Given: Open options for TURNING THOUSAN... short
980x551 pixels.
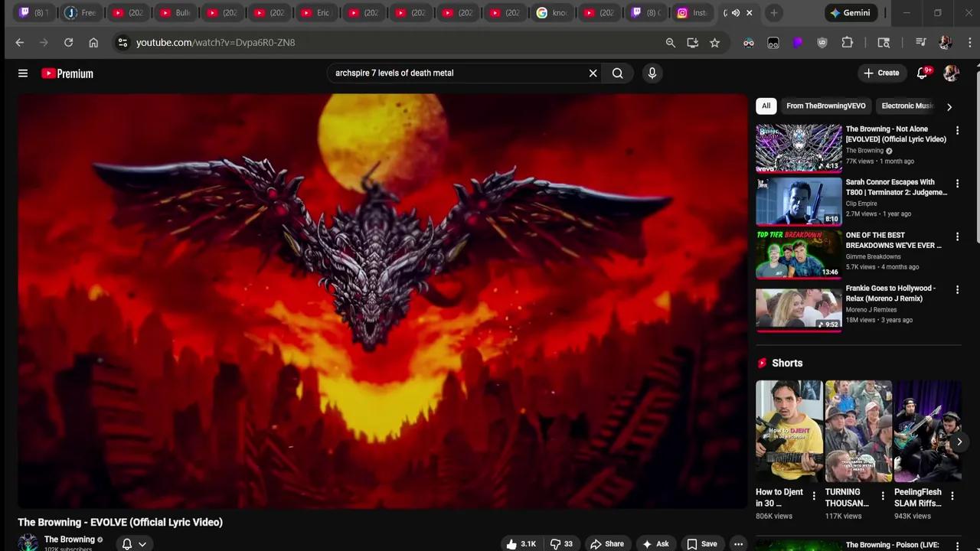Looking at the screenshot, I should (x=883, y=496).
